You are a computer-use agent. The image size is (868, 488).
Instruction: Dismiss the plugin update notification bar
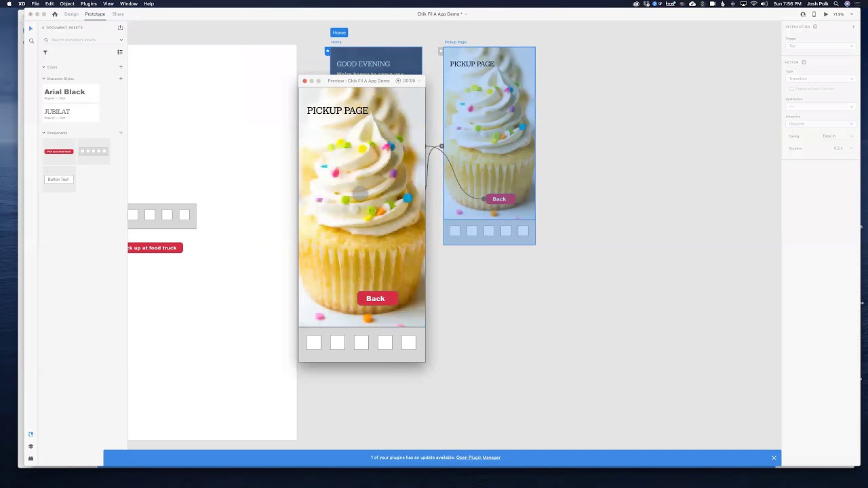click(774, 457)
